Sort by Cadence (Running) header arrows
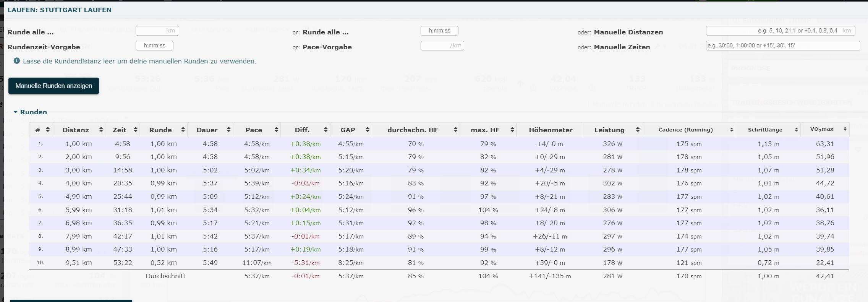Screen dimensions: 868x302 (731, 130)
